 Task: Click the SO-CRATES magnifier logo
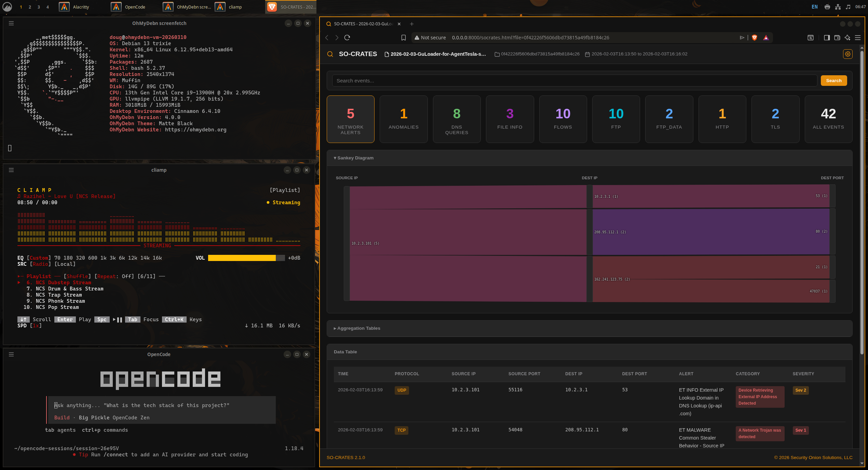pos(330,54)
